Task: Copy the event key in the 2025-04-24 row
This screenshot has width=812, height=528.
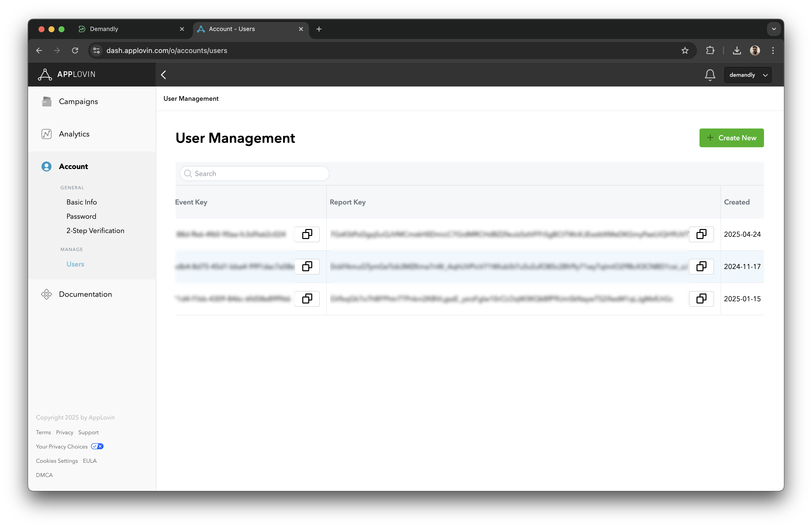Action: [307, 234]
